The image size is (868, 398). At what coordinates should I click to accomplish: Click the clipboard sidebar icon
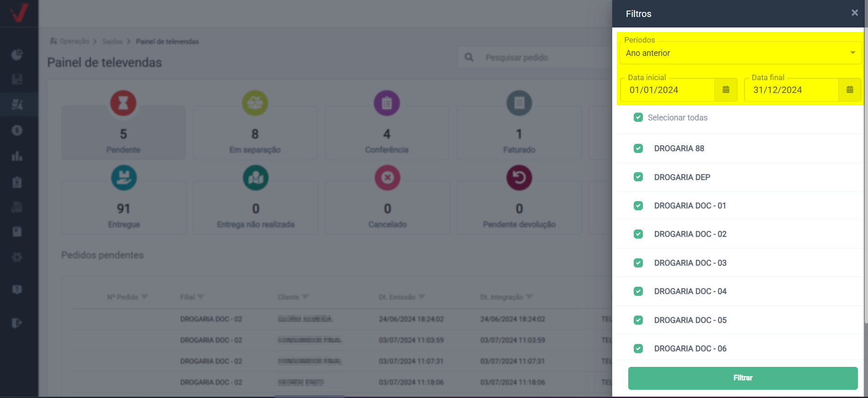click(17, 182)
